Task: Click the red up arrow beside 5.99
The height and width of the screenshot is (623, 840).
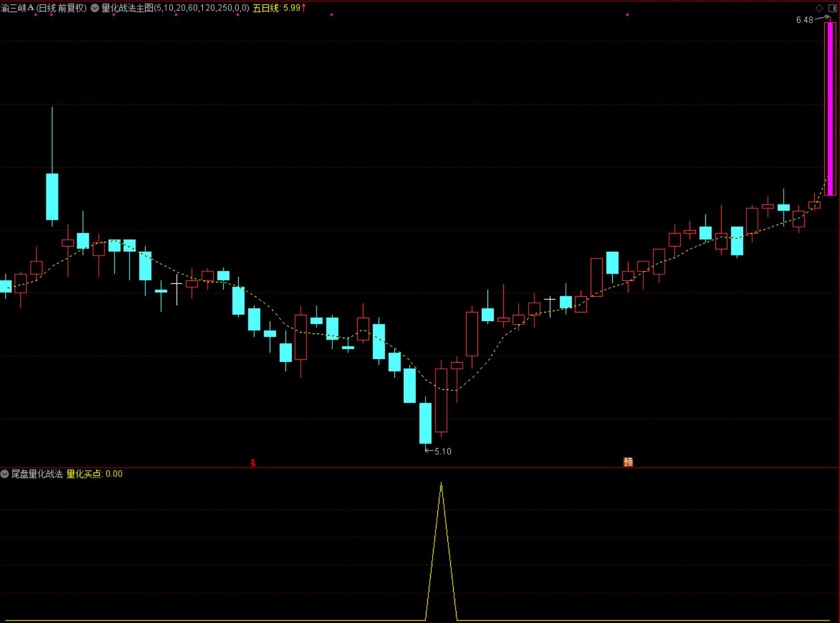Action: pyautogui.click(x=304, y=8)
